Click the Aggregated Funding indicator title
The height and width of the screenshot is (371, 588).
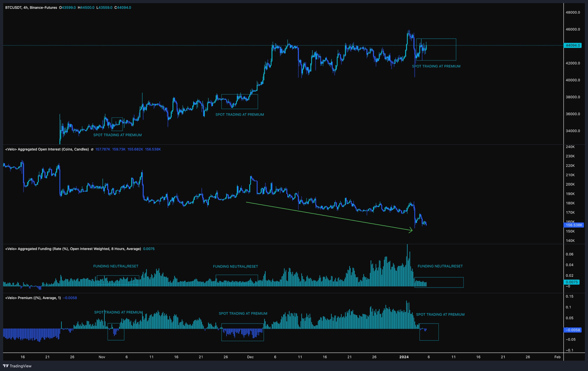coord(73,249)
